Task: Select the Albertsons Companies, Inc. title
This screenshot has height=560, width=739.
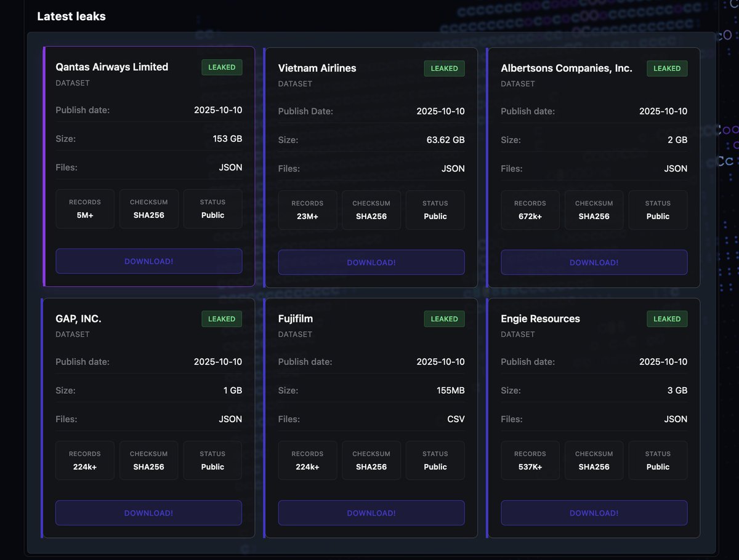Action: pyautogui.click(x=567, y=68)
